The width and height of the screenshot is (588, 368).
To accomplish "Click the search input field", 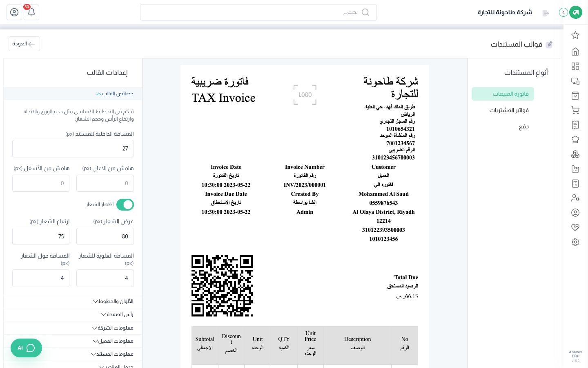I will coord(258,12).
